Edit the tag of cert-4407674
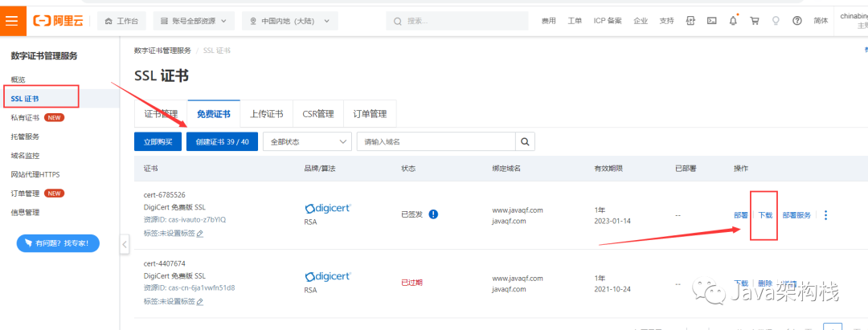 200,302
